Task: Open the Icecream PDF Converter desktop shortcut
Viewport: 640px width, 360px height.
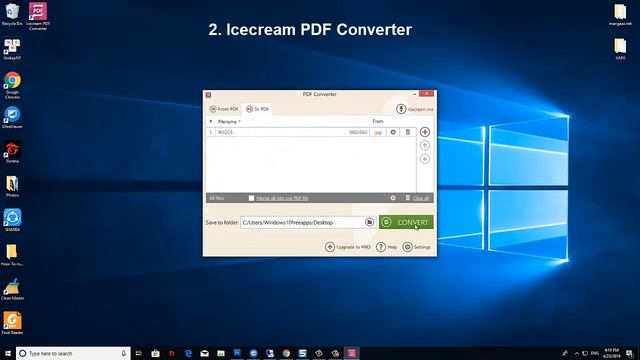Action: click(38, 16)
